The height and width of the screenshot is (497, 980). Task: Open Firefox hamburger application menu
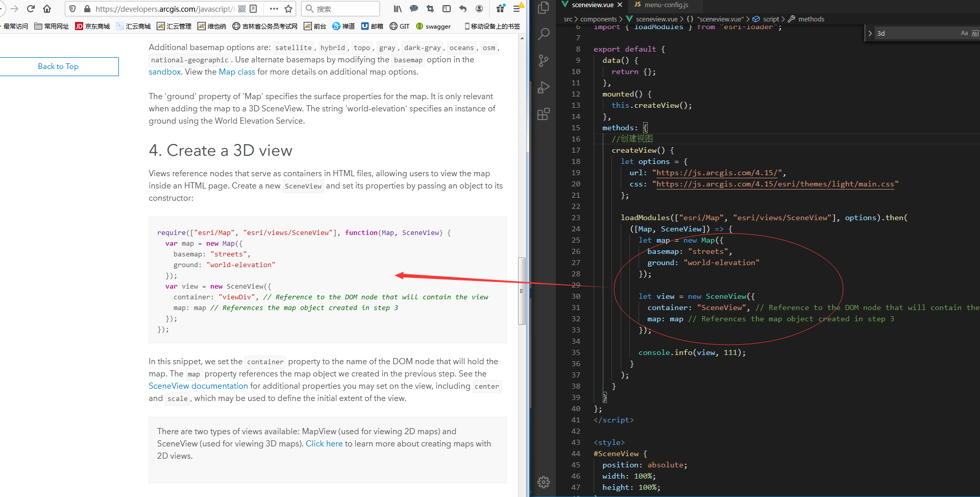point(517,9)
